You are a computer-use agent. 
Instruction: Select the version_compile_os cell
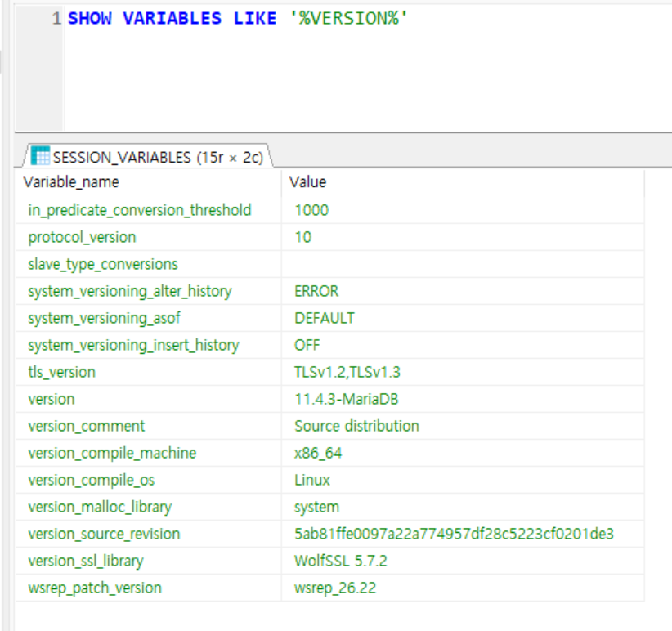pos(148,481)
